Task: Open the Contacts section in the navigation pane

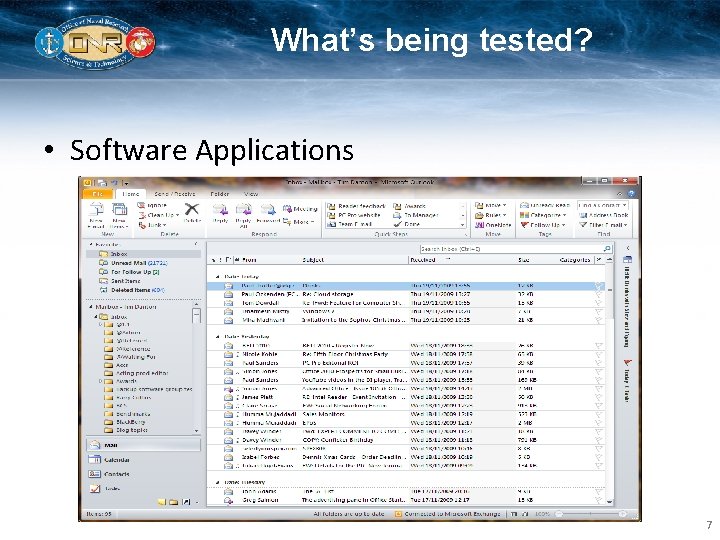Action: coord(143,474)
